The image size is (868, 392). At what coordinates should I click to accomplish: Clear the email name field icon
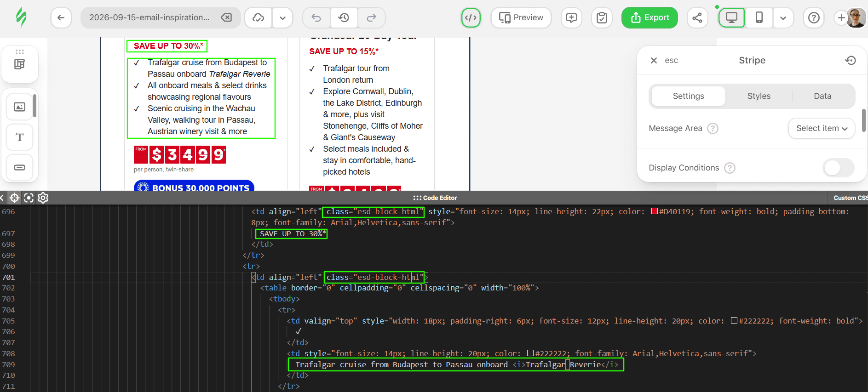tap(226, 17)
